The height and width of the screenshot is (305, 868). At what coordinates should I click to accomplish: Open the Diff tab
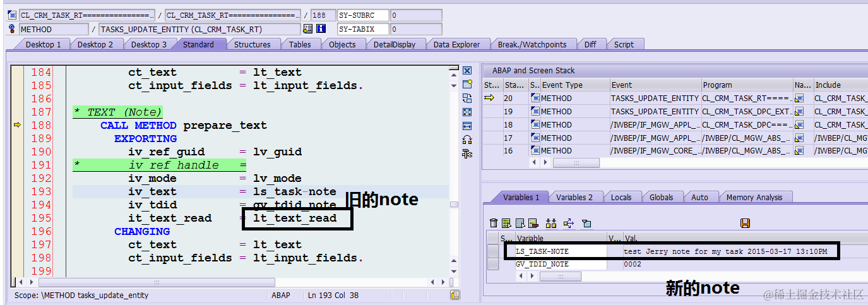click(590, 44)
